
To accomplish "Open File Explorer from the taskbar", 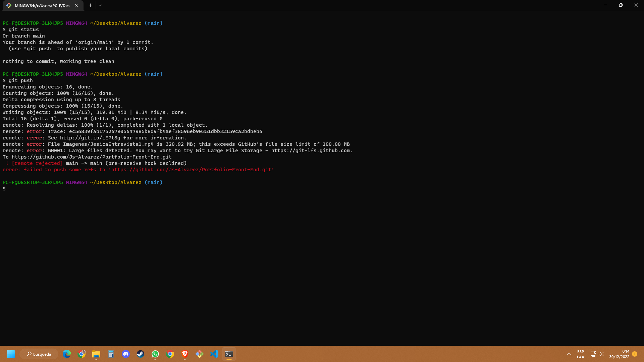I will [96, 354].
